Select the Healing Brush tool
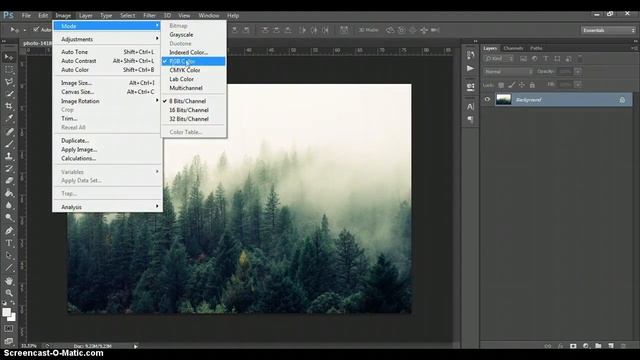The height and width of the screenshot is (360, 640). [9, 131]
